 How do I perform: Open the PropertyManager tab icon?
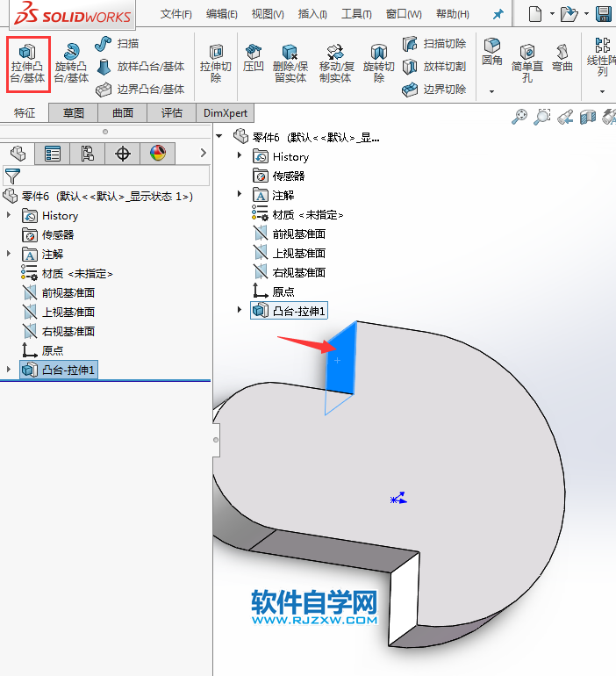point(53,154)
